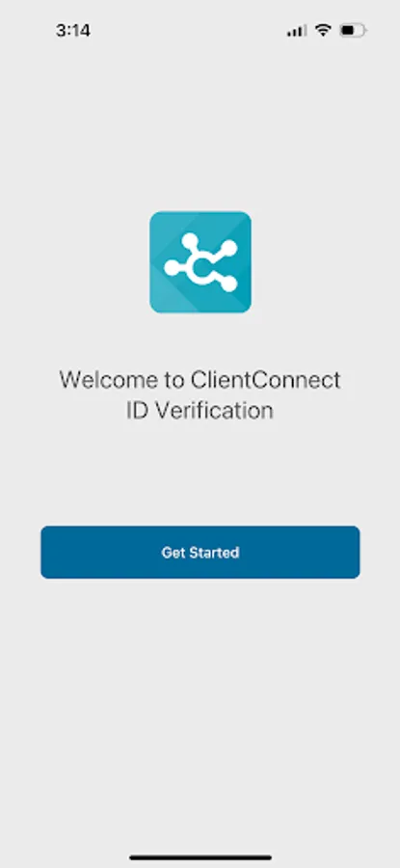Tap the top node dot in logo
400x868 pixels.
click(x=190, y=241)
